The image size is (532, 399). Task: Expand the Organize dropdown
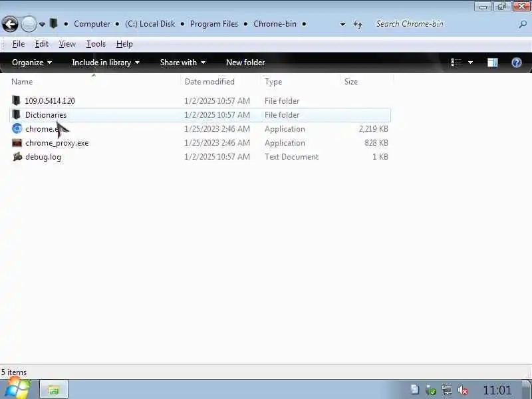pyautogui.click(x=32, y=63)
